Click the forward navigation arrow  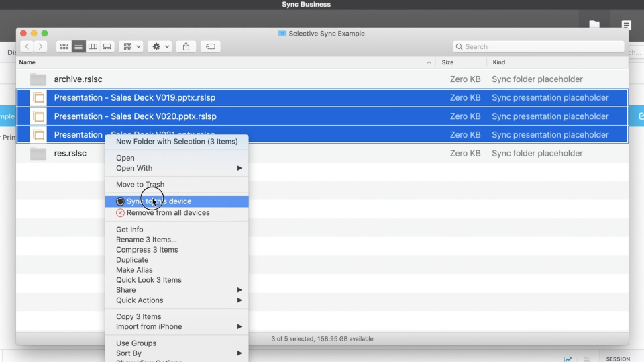[x=40, y=46]
